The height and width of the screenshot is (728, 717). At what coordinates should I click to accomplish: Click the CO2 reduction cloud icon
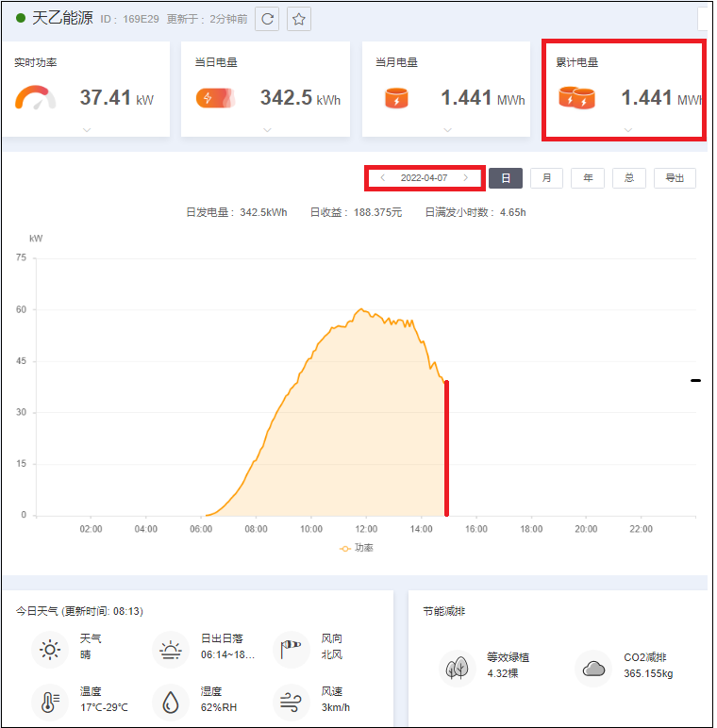(593, 669)
